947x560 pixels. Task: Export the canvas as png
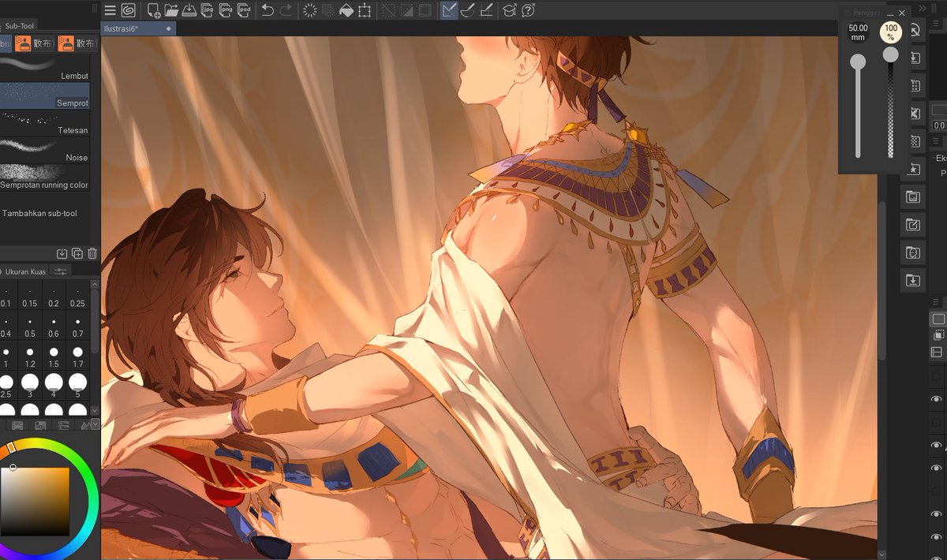[226, 10]
